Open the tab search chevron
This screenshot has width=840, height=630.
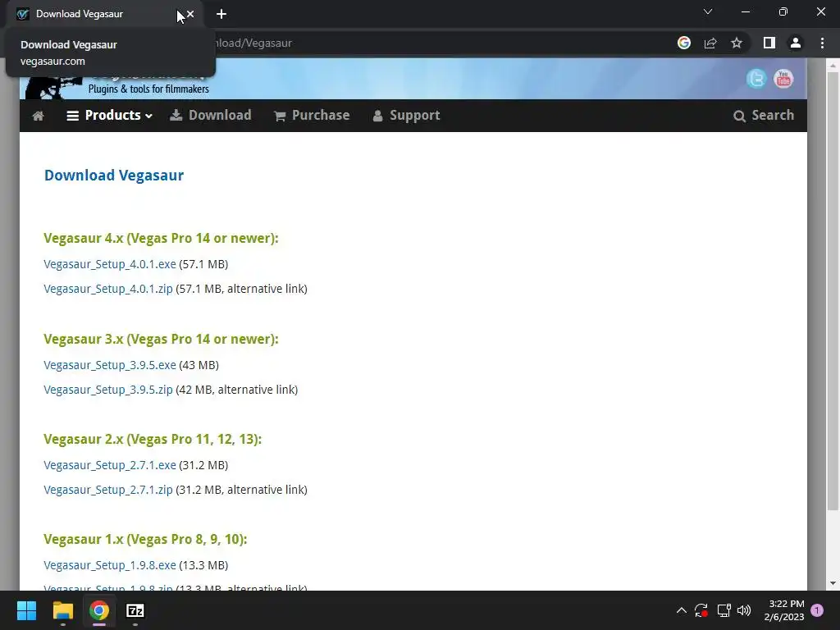(x=708, y=11)
